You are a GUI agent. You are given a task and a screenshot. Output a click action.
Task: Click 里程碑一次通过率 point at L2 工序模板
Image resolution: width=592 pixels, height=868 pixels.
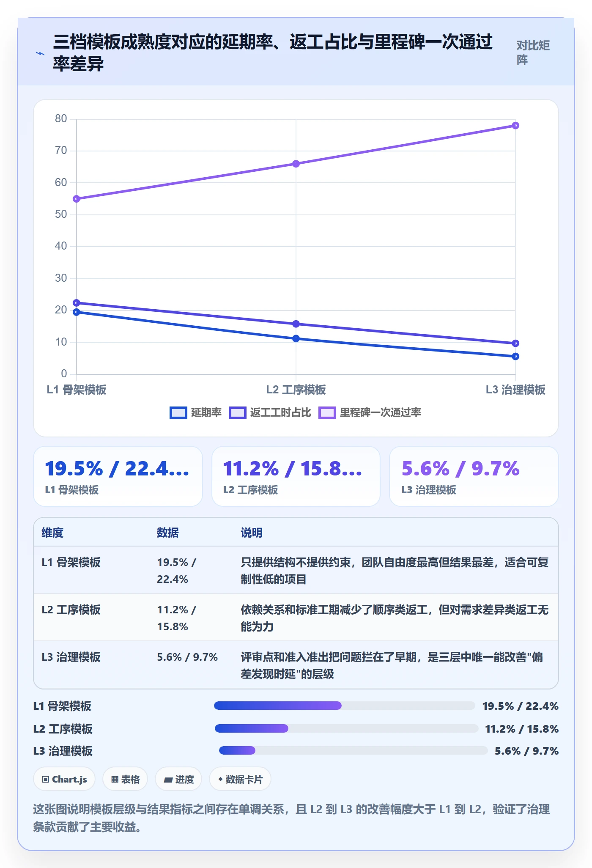pos(296,164)
